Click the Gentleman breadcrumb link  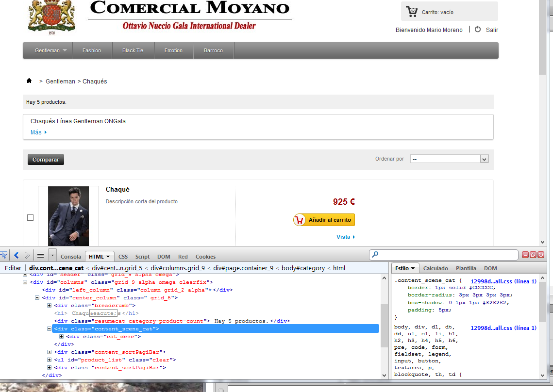(x=60, y=82)
